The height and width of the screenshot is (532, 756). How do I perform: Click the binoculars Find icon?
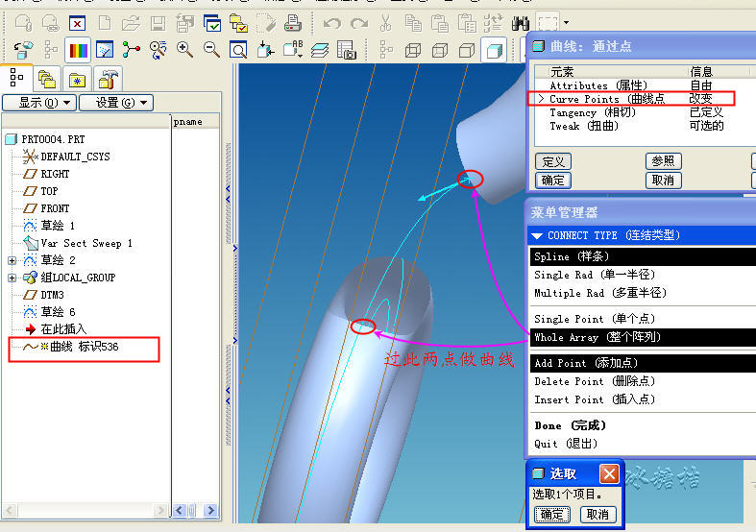click(521, 23)
